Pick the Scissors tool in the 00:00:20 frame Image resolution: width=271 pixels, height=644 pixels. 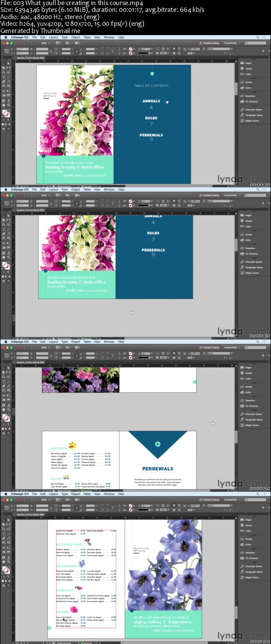point(4,91)
